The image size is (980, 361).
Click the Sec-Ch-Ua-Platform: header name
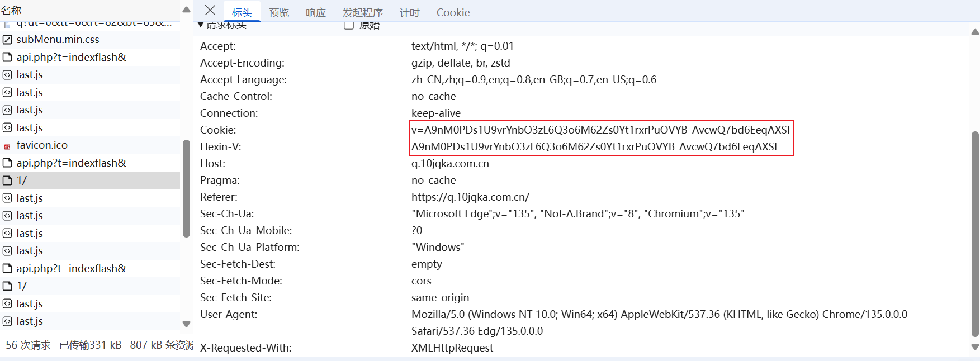[250, 247]
